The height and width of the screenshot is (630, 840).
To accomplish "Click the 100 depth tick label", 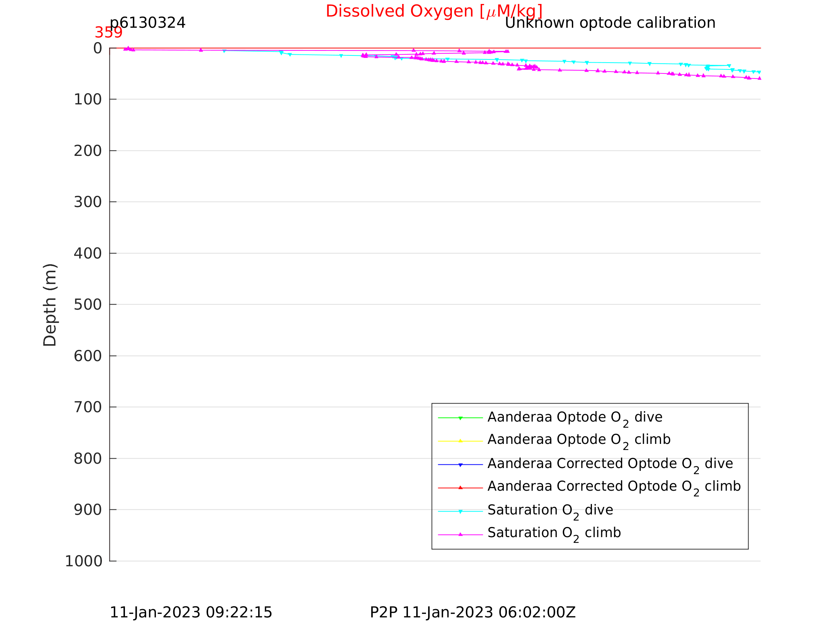I will (88, 99).
